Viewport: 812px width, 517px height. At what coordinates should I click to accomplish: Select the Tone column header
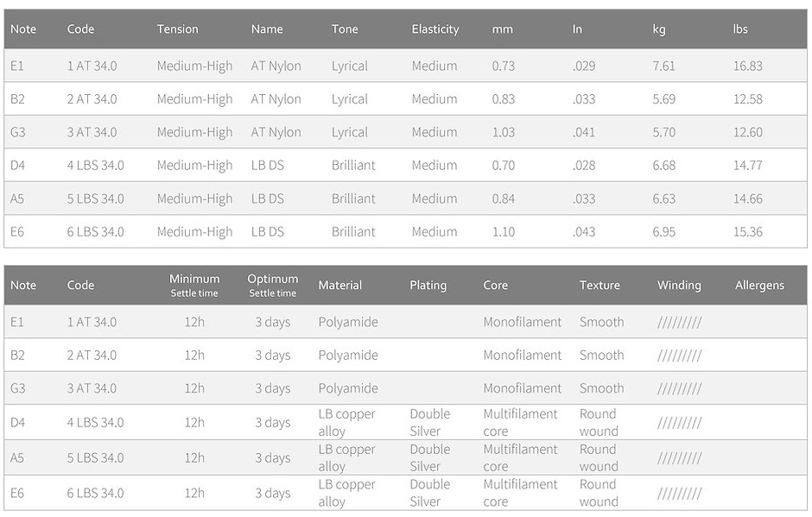tap(345, 29)
